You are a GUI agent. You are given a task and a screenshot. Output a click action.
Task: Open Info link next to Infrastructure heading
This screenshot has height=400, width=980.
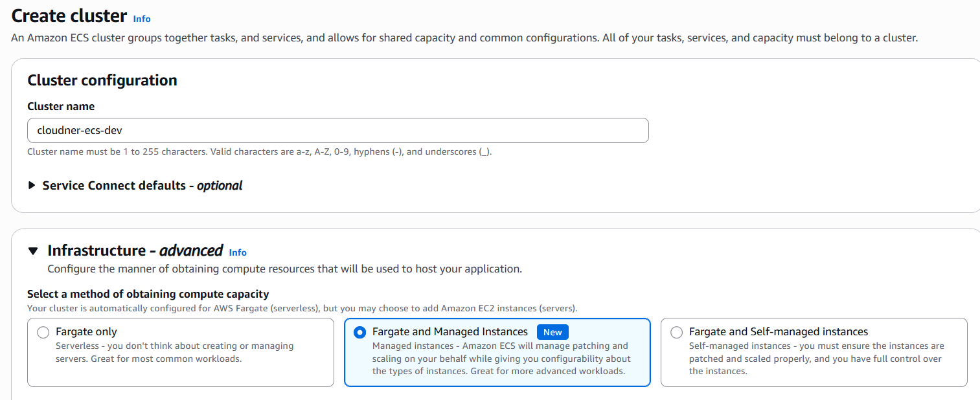pyautogui.click(x=238, y=252)
